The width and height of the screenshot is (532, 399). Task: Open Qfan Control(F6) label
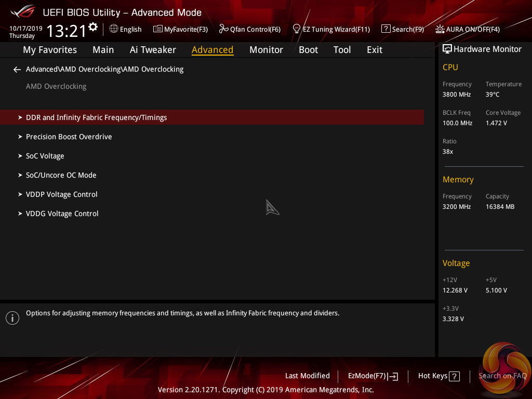pos(255,29)
